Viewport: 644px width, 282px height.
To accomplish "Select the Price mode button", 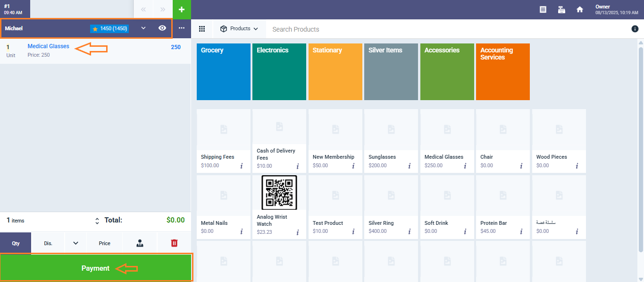I will 105,243.
